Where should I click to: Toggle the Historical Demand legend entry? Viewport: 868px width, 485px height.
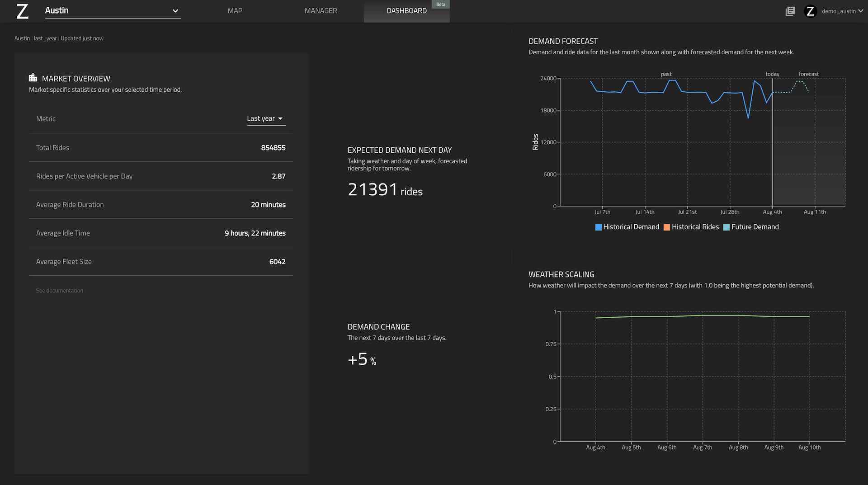(x=631, y=226)
